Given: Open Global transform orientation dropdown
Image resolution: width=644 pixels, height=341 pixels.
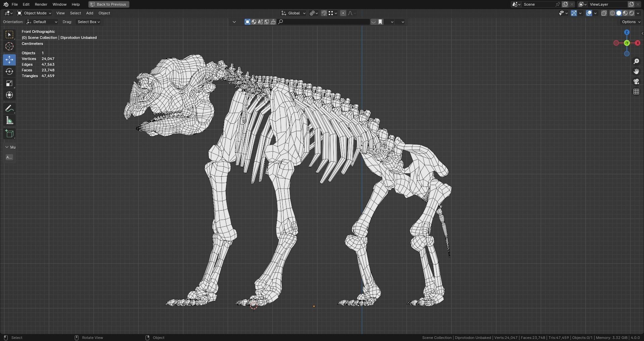Looking at the screenshot, I should tap(293, 13).
